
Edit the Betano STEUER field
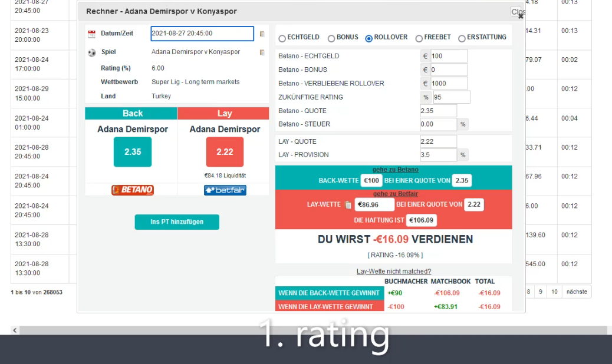click(x=438, y=124)
